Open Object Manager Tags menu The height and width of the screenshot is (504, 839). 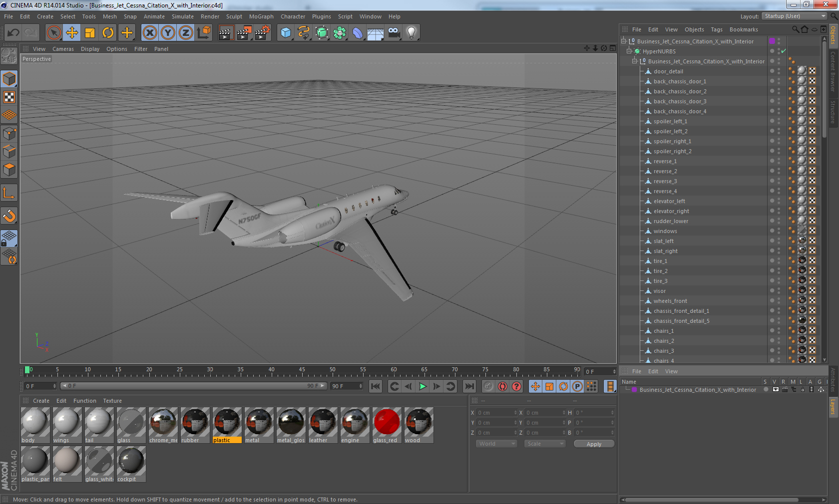click(717, 29)
